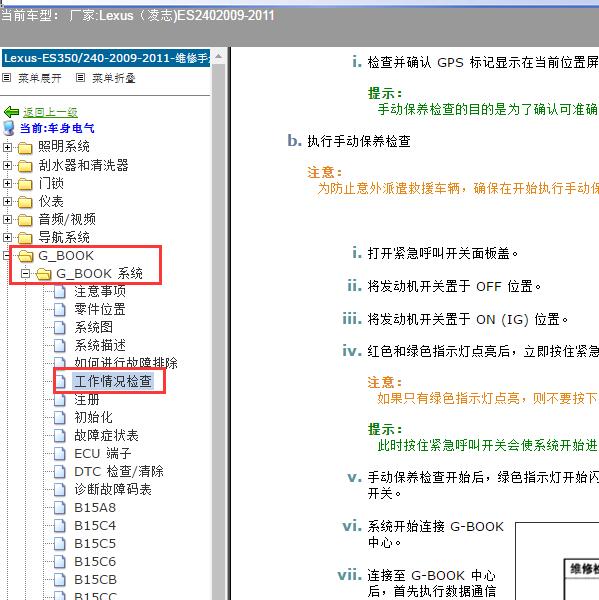599x600 pixels.
Task: Open the 诊断故障码表 document
Action: coord(113,489)
